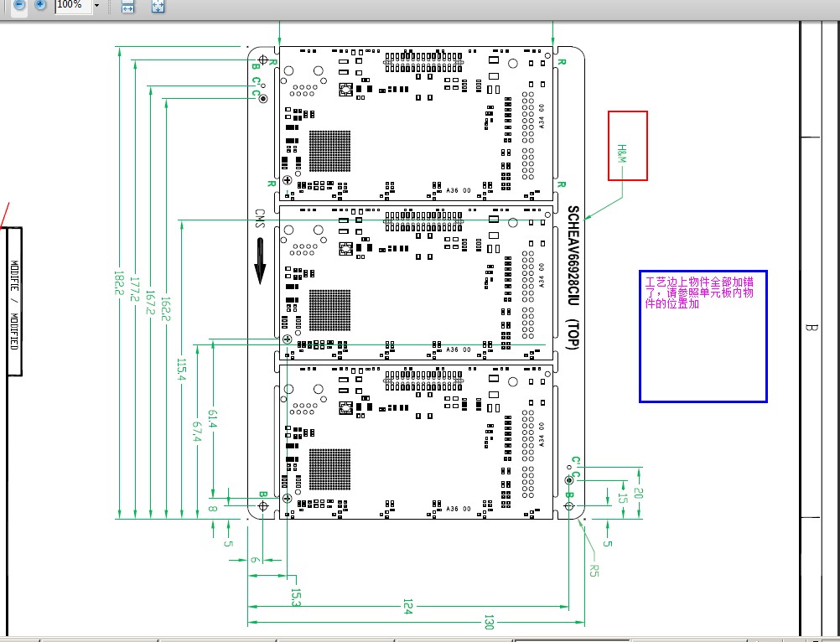Click the 115.4 dimension value
840x642 pixels.
181,370
